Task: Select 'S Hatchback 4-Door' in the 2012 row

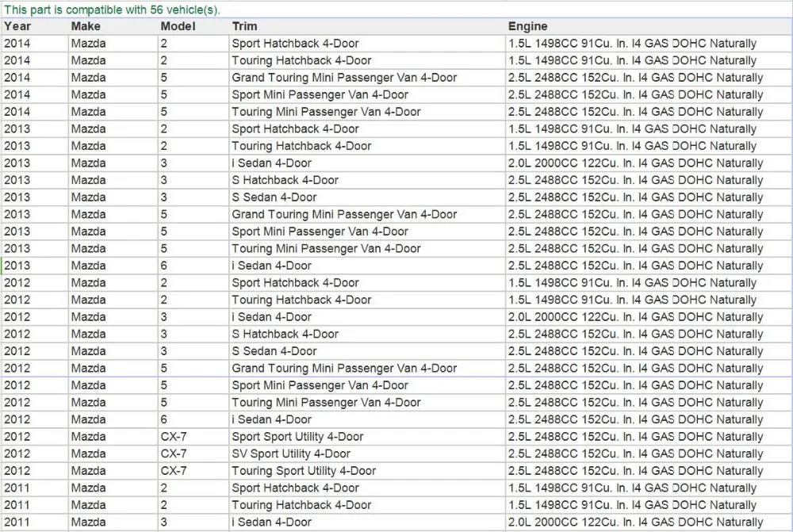Action: [285, 335]
